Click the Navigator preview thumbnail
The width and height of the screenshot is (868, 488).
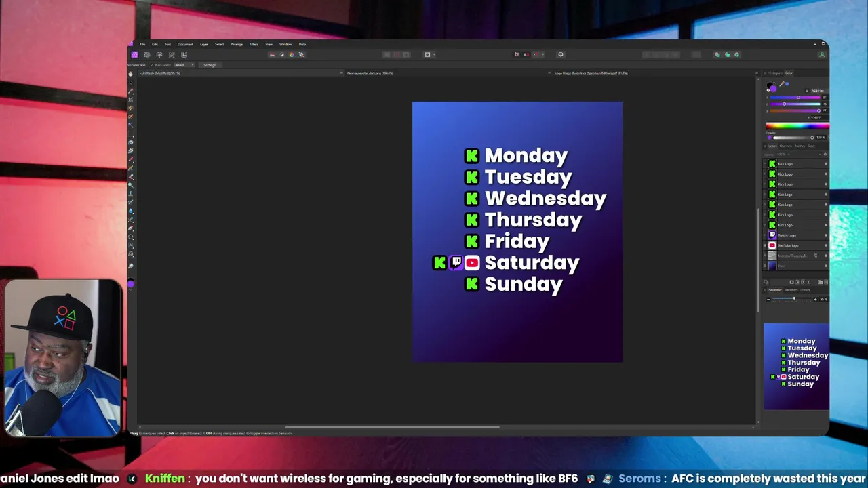pos(796,367)
